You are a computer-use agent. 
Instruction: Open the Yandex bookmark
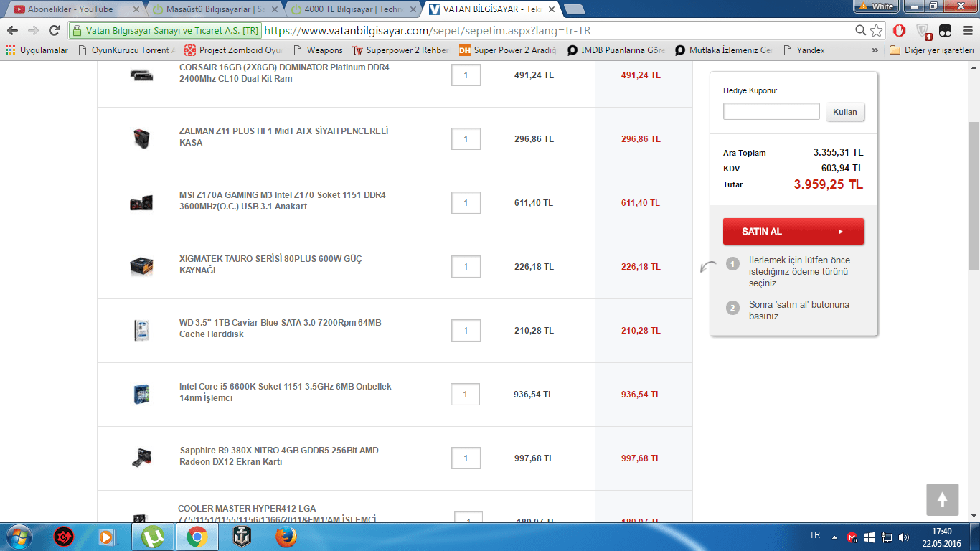[804, 50]
